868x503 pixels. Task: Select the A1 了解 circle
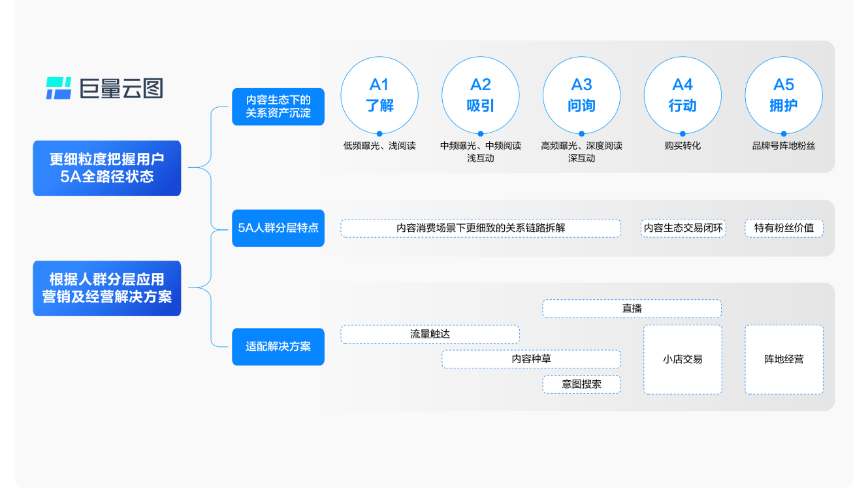(379, 95)
